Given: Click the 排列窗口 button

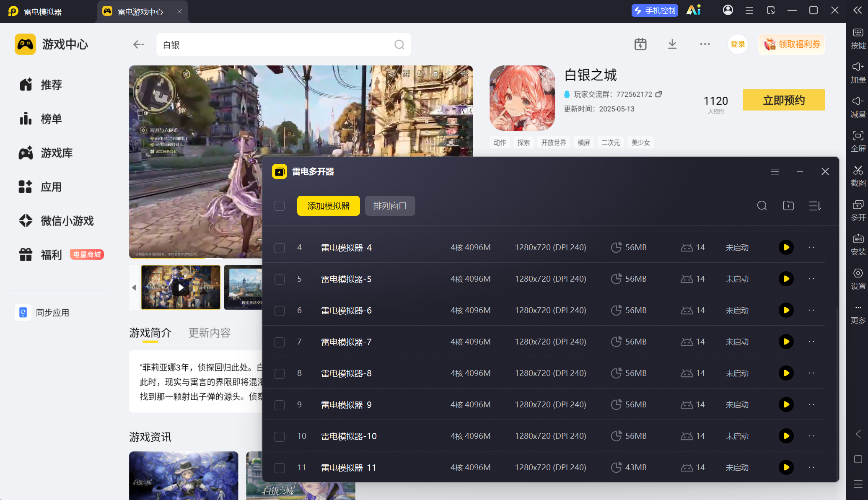Looking at the screenshot, I should (390, 206).
